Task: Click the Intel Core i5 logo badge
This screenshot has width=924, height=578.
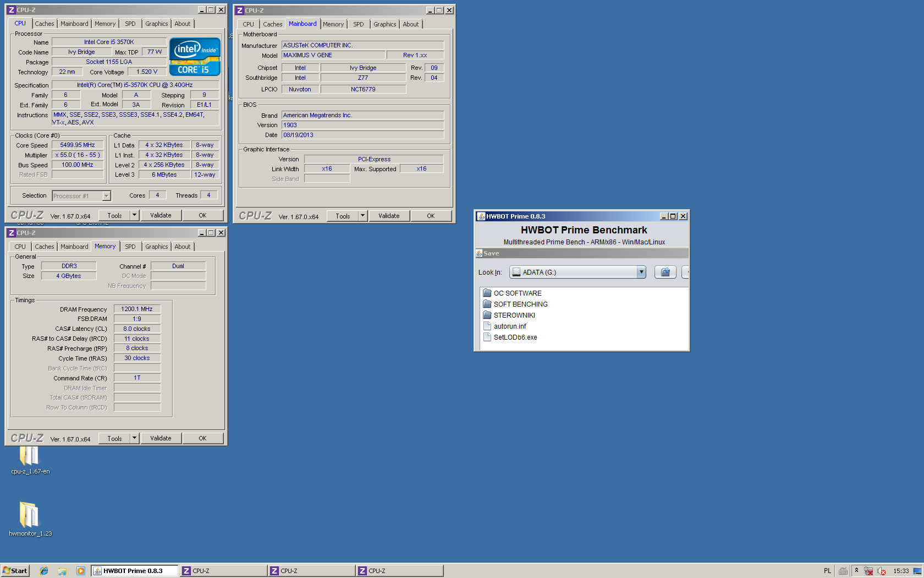Action: pyautogui.click(x=195, y=56)
